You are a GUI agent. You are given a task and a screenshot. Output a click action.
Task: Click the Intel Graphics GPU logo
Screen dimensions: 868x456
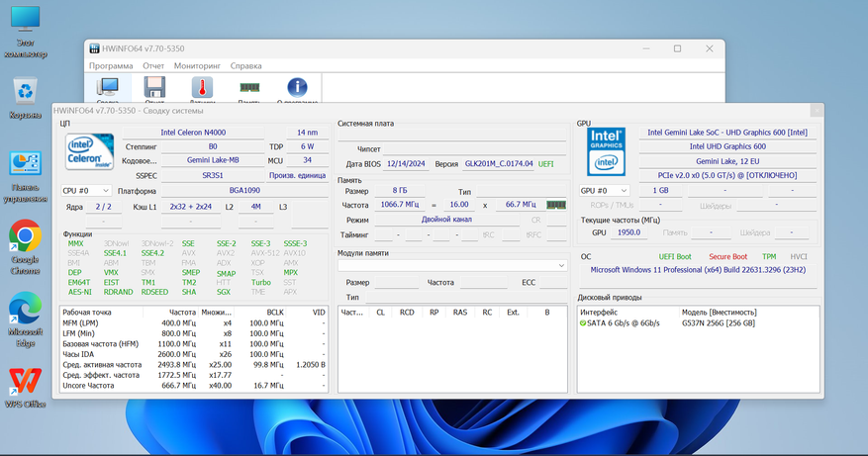(606, 151)
